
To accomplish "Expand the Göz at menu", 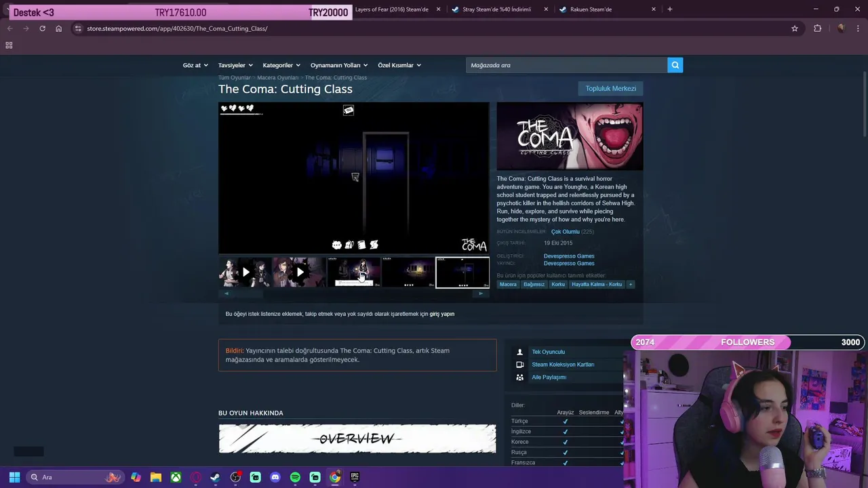I will coord(195,65).
